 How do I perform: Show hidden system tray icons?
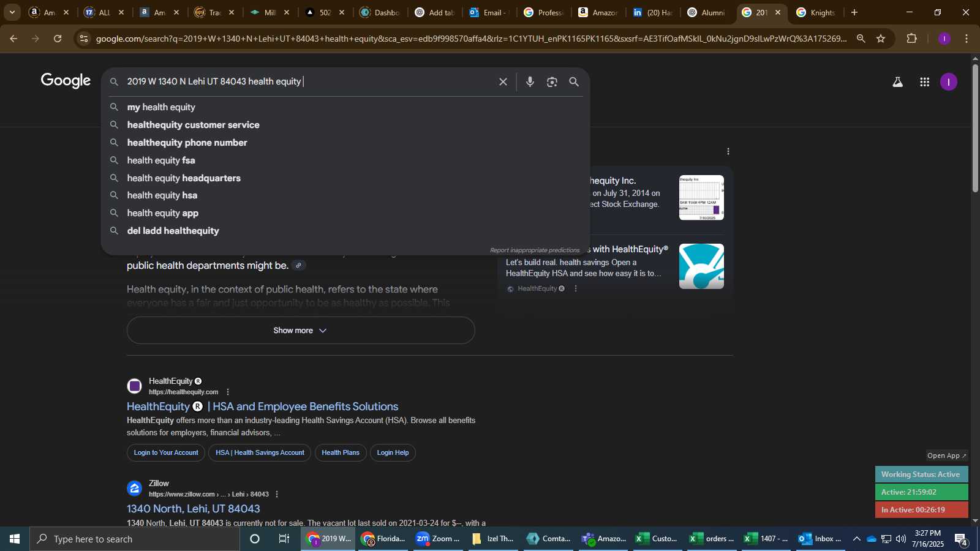pyautogui.click(x=857, y=539)
